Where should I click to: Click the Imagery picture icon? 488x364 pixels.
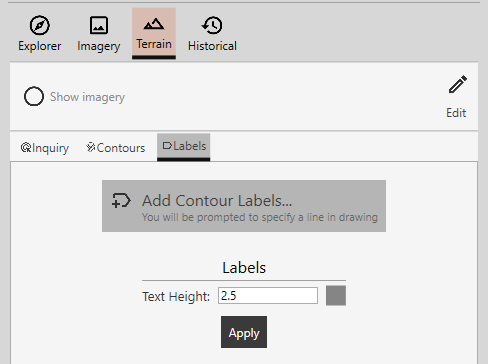coord(99,25)
